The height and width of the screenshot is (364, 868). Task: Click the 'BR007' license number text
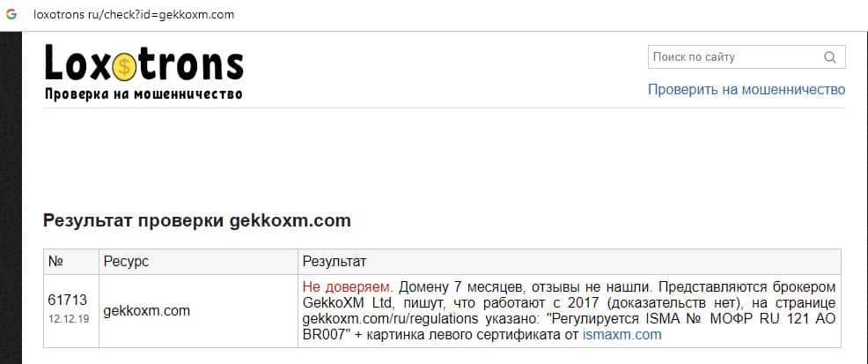point(322,335)
